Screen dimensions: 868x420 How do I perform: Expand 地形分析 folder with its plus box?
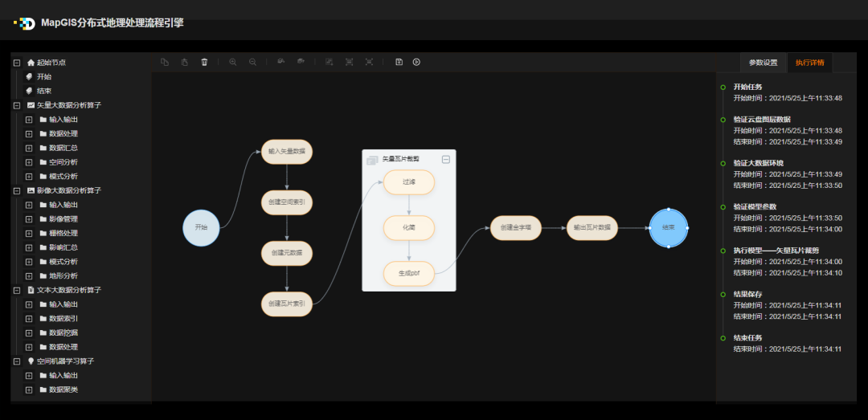tap(29, 275)
